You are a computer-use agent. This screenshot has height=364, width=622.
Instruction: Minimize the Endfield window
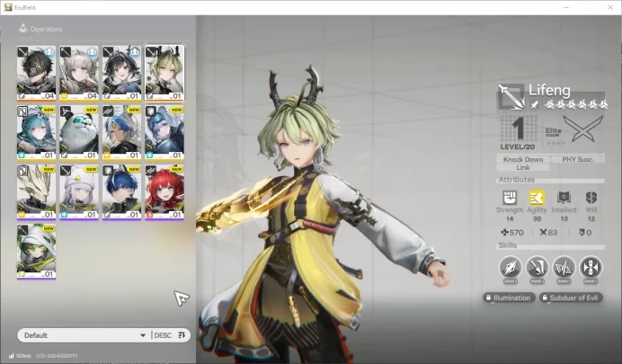(566, 7)
